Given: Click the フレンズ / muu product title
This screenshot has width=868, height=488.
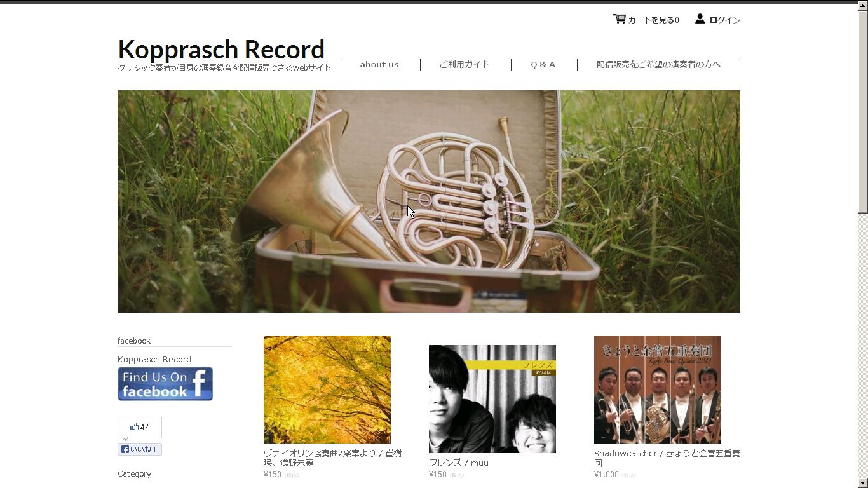Looking at the screenshot, I should pyautogui.click(x=459, y=463).
